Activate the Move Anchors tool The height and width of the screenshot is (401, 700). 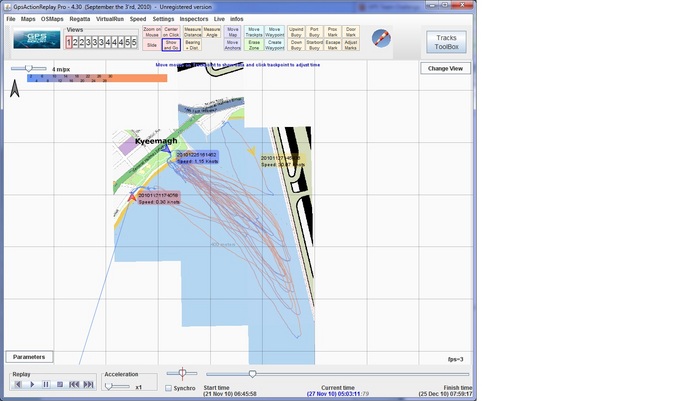[233, 45]
